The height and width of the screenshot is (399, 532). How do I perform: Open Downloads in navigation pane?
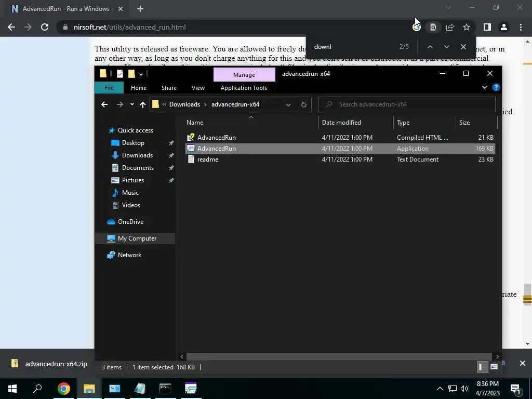tap(137, 155)
